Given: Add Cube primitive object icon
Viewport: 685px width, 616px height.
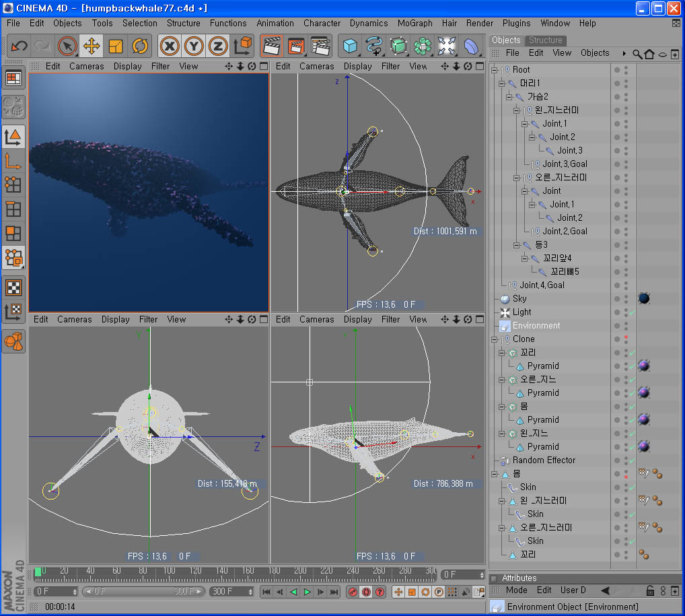Looking at the screenshot, I should [350, 46].
